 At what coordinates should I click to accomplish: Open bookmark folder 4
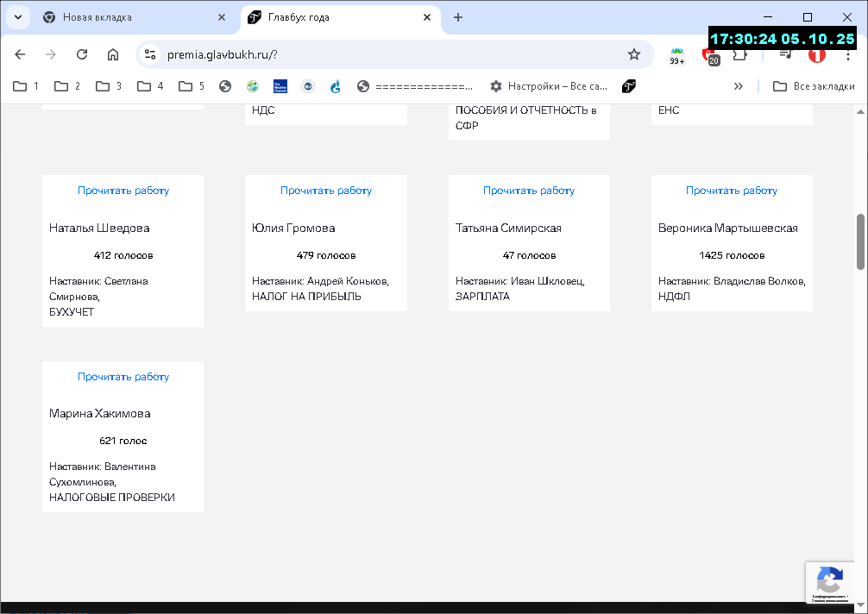click(150, 86)
